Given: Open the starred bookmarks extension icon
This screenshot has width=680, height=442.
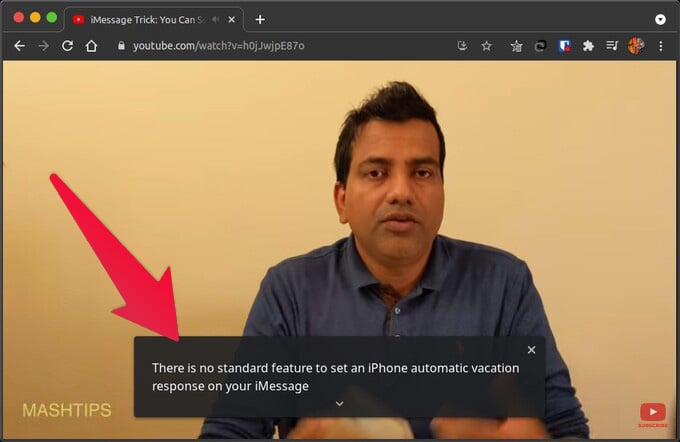Looking at the screenshot, I should tap(516, 46).
